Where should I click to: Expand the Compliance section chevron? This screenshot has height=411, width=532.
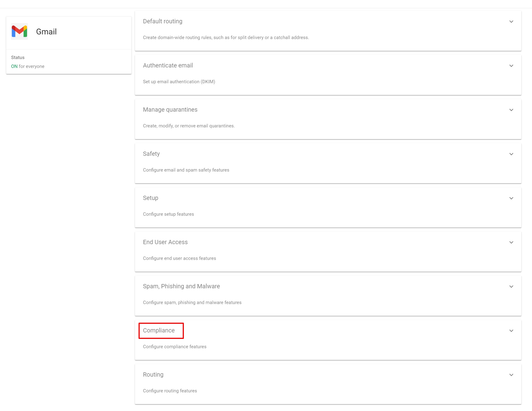pos(511,331)
